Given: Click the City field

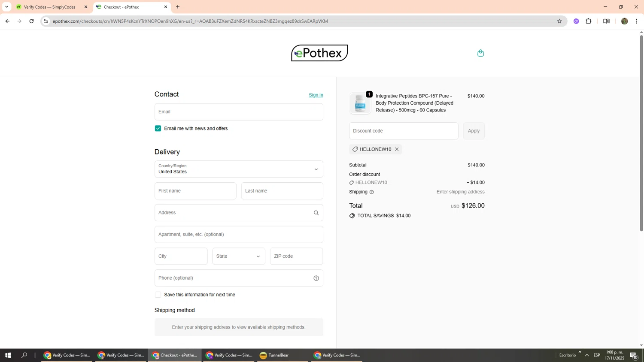Looking at the screenshot, I should pos(181,256).
